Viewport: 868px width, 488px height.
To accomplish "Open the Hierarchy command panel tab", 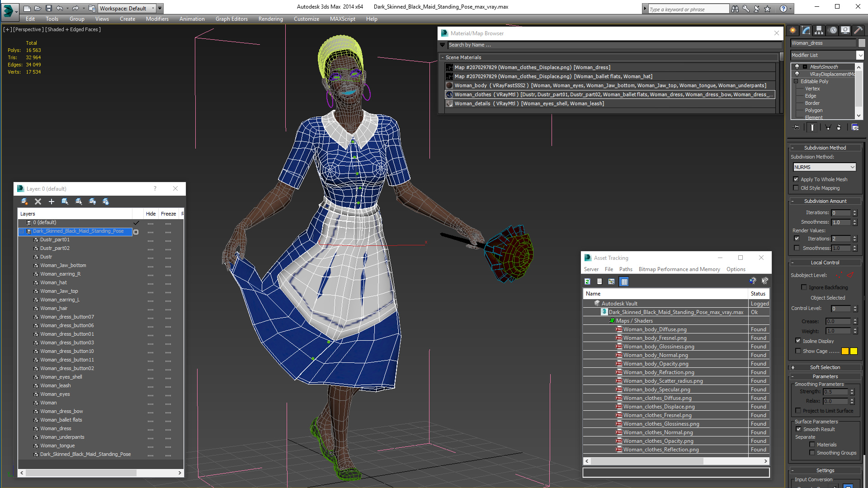I will coord(819,30).
